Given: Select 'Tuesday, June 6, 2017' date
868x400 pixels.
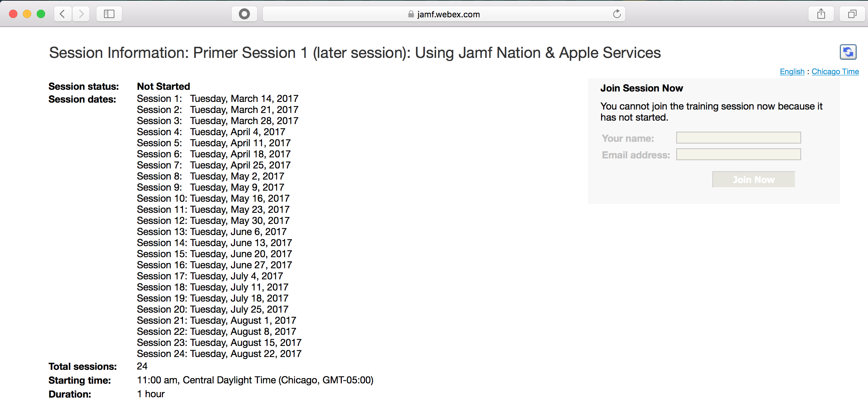Looking at the screenshot, I should point(238,232).
